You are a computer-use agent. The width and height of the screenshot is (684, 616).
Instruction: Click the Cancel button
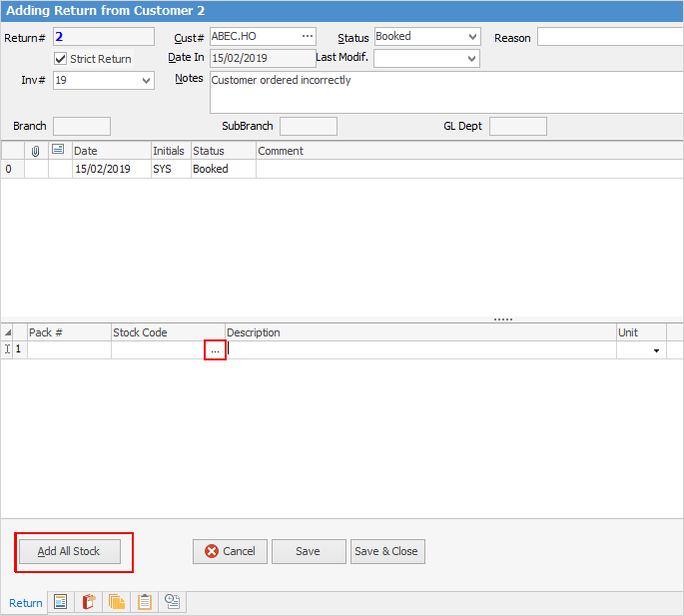coord(230,551)
